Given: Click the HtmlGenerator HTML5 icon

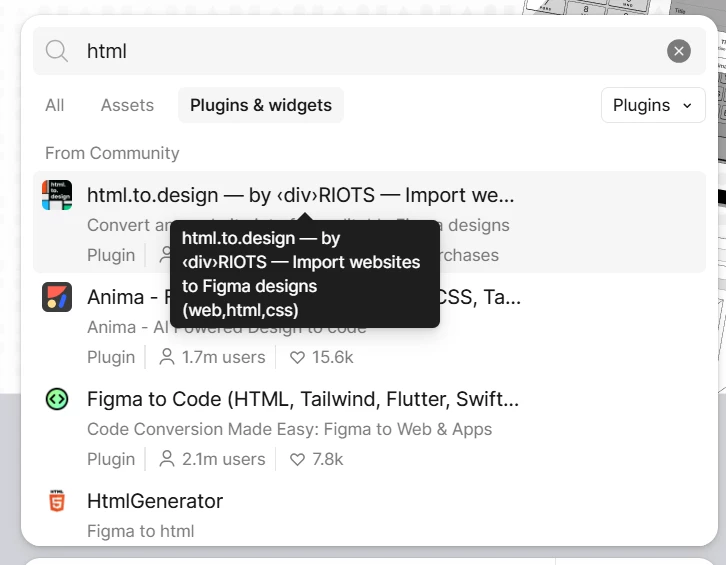Looking at the screenshot, I should (x=57, y=501).
